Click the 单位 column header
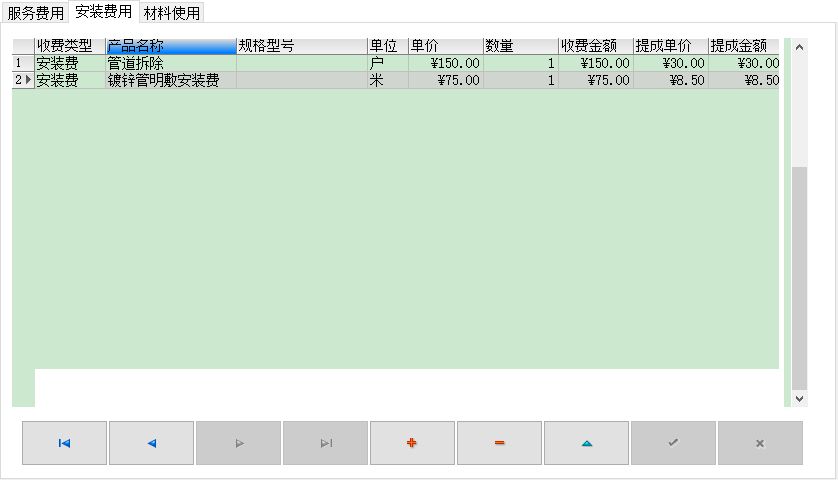838x480 pixels. (388, 46)
